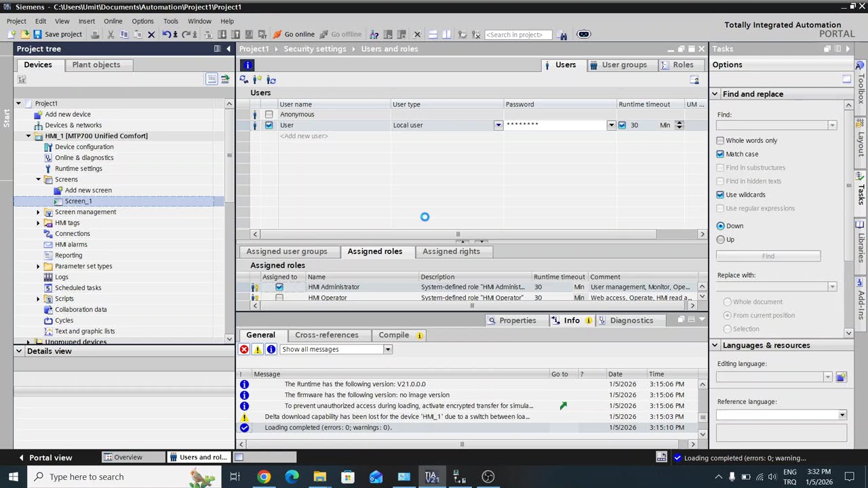Screen dimensions: 868x488
Task: Click the Save project icon
Action: 38,35
